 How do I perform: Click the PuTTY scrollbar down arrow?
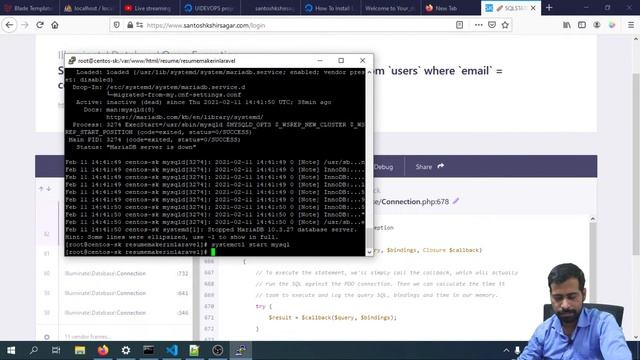coord(369,252)
